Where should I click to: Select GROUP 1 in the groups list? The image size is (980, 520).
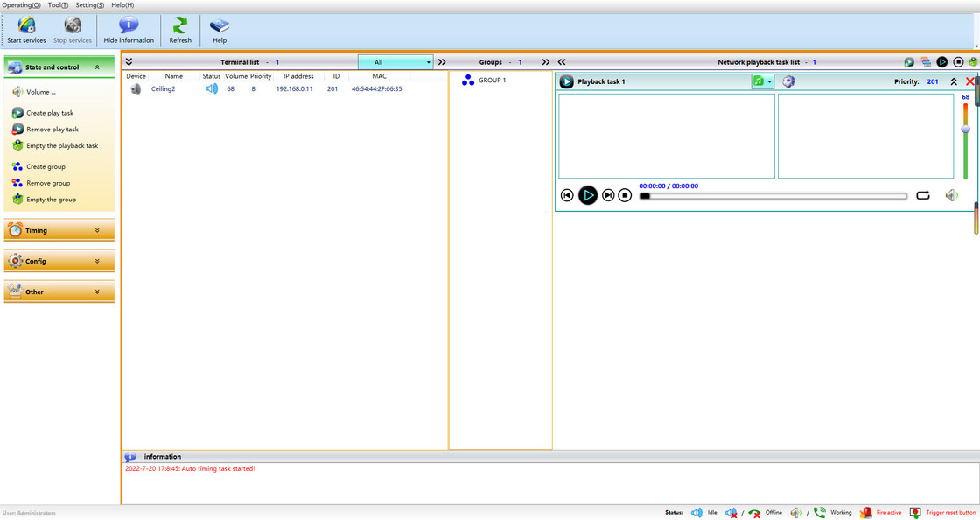(x=492, y=80)
